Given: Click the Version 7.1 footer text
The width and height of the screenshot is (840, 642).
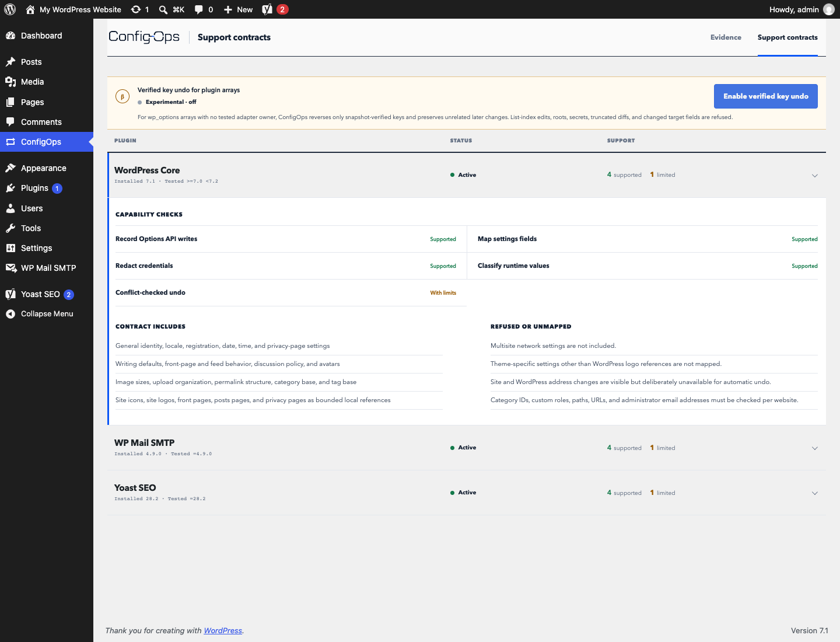Looking at the screenshot, I should pos(810,630).
